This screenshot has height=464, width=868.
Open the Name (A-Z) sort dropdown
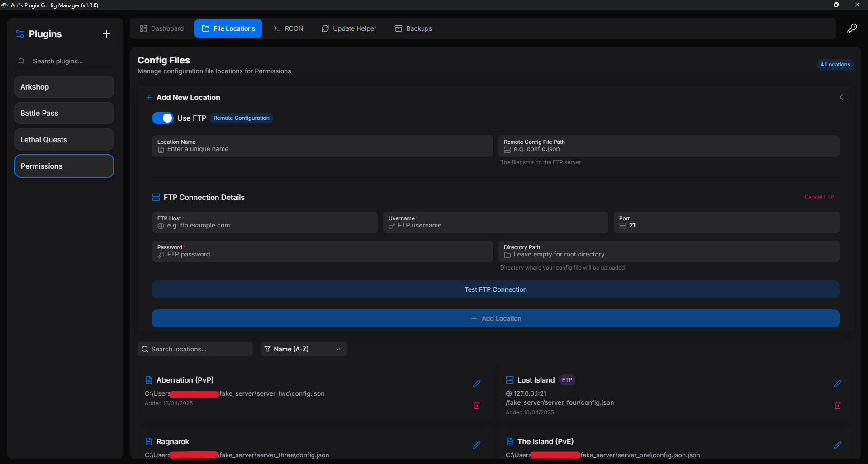(x=304, y=349)
